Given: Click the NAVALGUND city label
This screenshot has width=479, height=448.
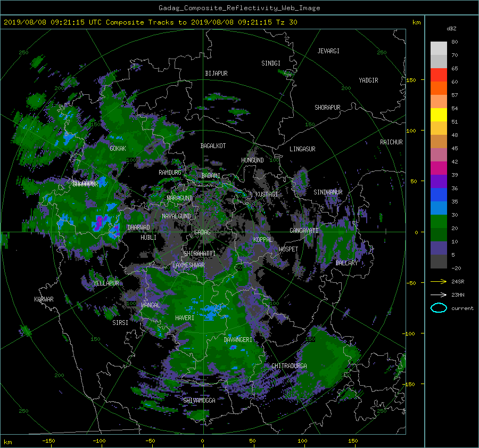Looking at the screenshot, I should pyautogui.click(x=176, y=216).
